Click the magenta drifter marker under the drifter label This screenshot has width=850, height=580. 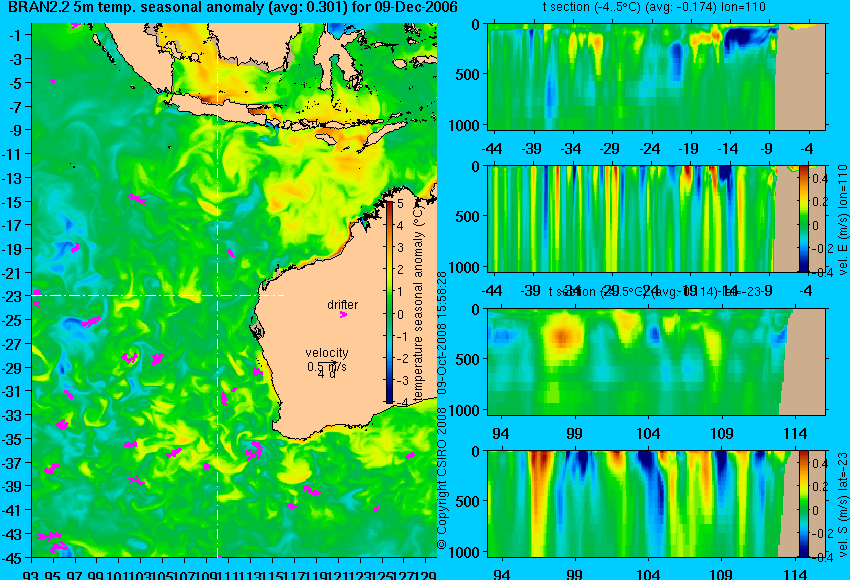343,314
